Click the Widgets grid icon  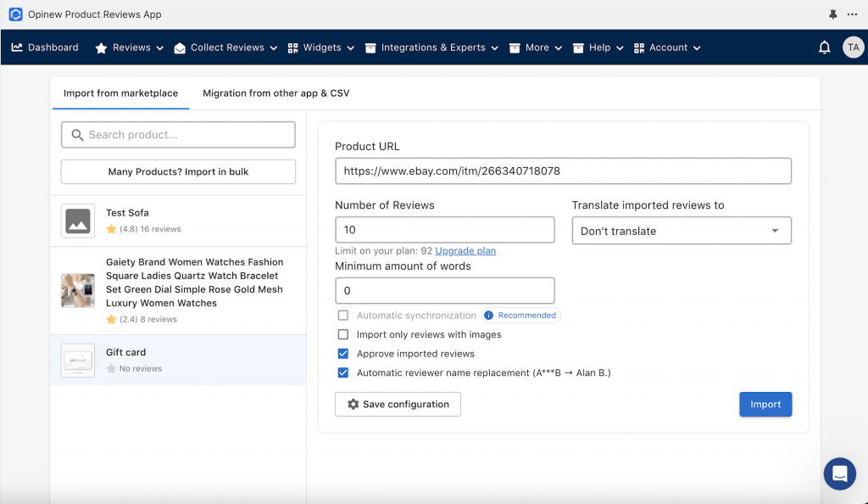coord(292,48)
